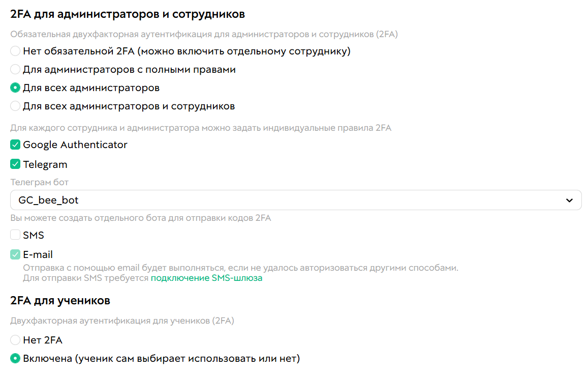Click the email fallback explanation text
588x373 pixels.
click(x=240, y=268)
